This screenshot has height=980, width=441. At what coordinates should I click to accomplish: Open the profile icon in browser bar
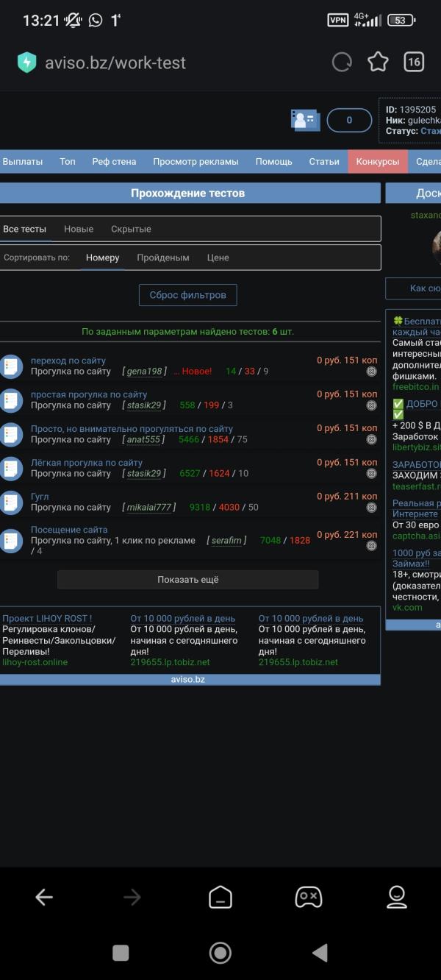coord(397,897)
